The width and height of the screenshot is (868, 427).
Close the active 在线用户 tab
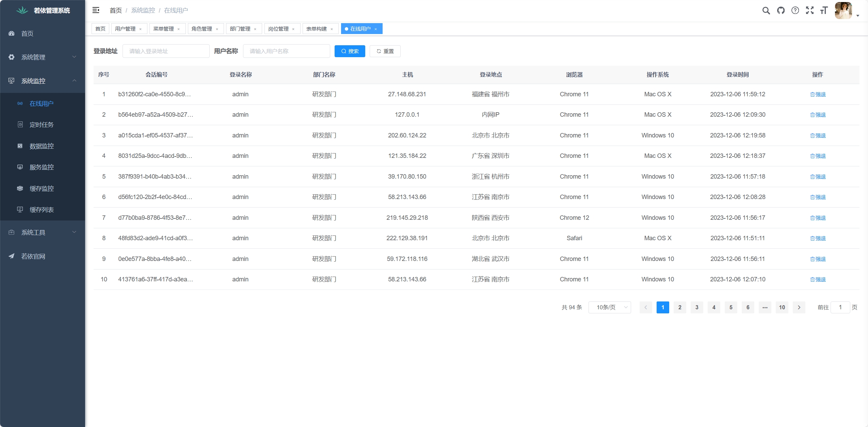(x=375, y=29)
